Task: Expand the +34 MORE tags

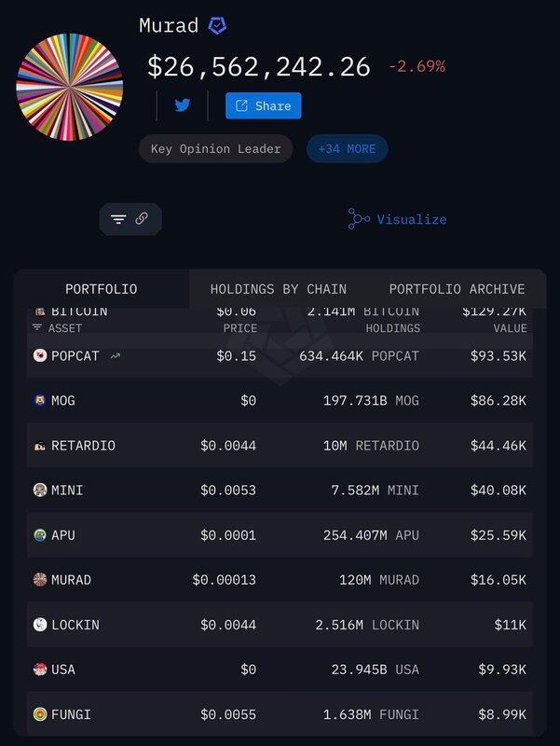Action: pyautogui.click(x=347, y=148)
